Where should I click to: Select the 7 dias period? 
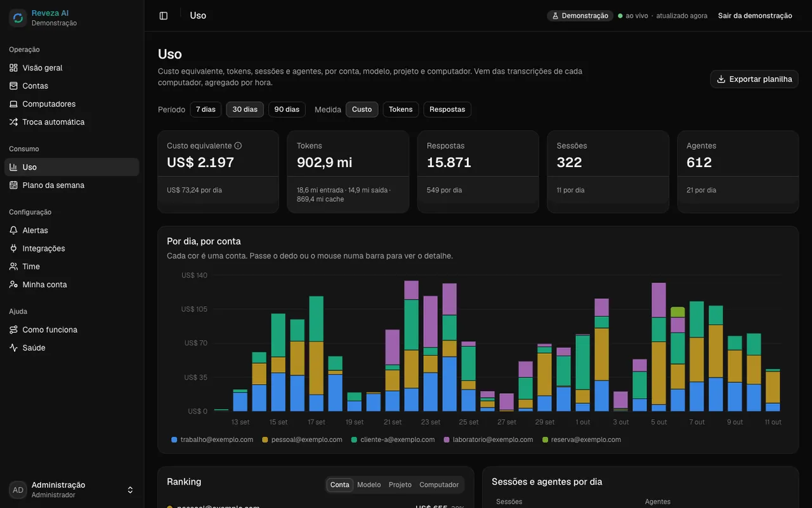coord(206,109)
